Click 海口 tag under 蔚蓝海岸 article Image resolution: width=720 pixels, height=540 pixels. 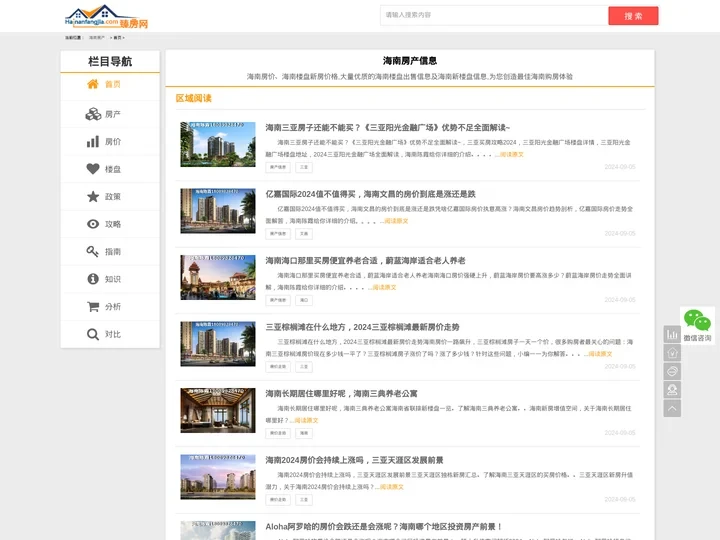click(x=304, y=300)
